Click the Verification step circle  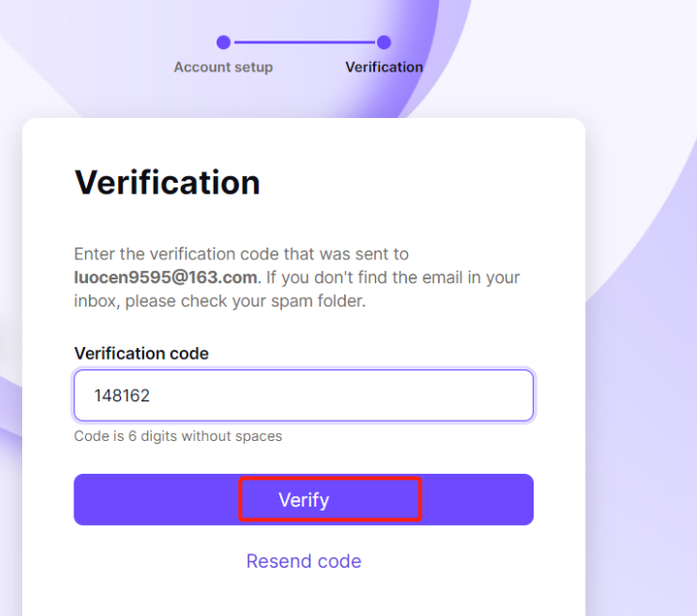pos(384,43)
